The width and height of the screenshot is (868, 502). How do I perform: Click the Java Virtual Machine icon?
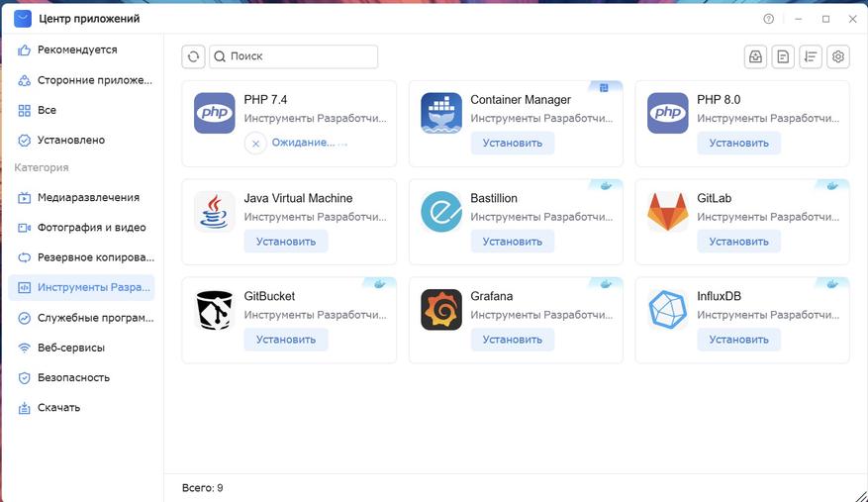pyautogui.click(x=214, y=212)
